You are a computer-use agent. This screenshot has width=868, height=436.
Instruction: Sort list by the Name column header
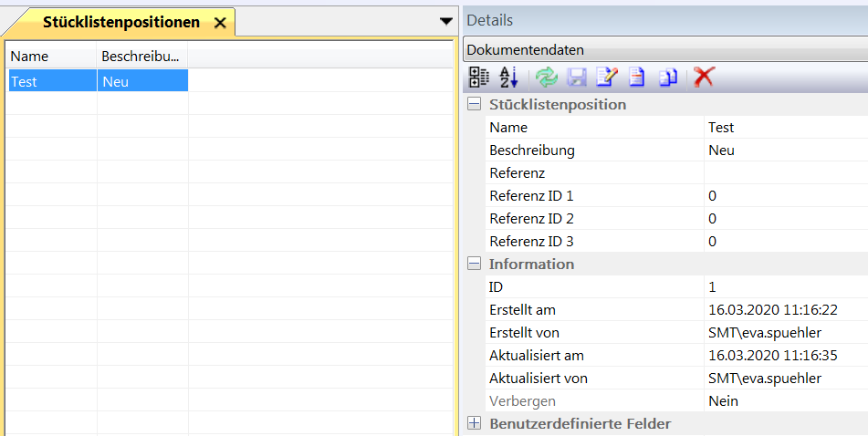(x=51, y=57)
